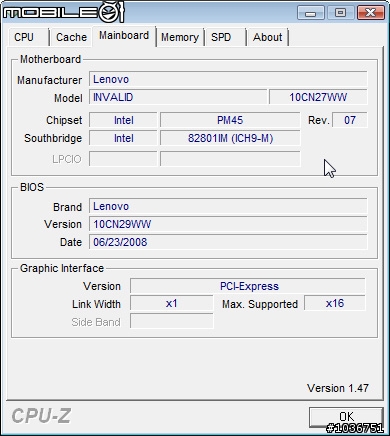
Task: Select the Mainboard tab
Action: click(124, 36)
